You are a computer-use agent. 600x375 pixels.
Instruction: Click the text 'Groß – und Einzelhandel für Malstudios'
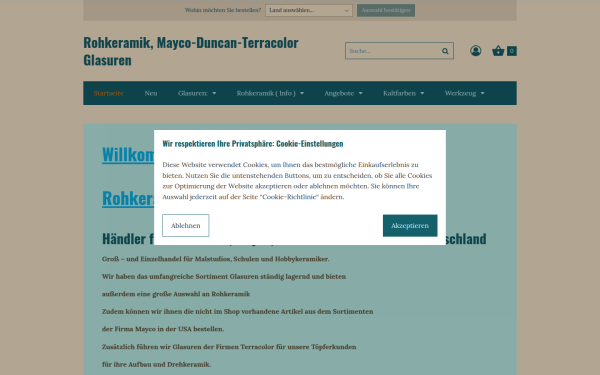coord(166,259)
